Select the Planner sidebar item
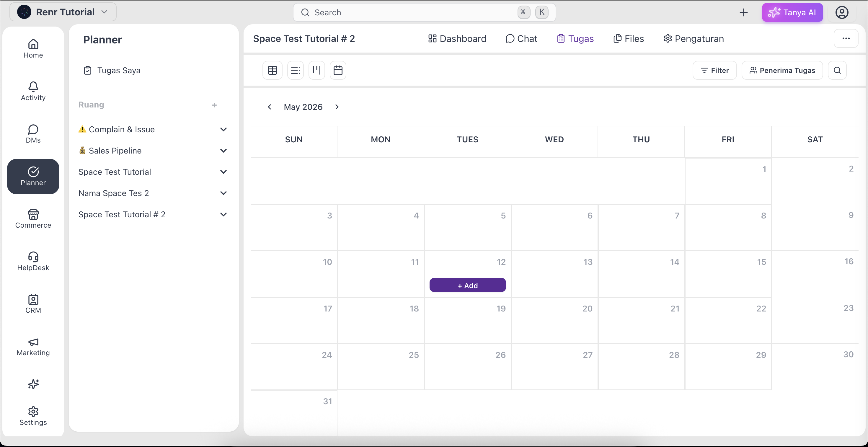The height and width of the screenshot is (447, 868). pos(33,177)
